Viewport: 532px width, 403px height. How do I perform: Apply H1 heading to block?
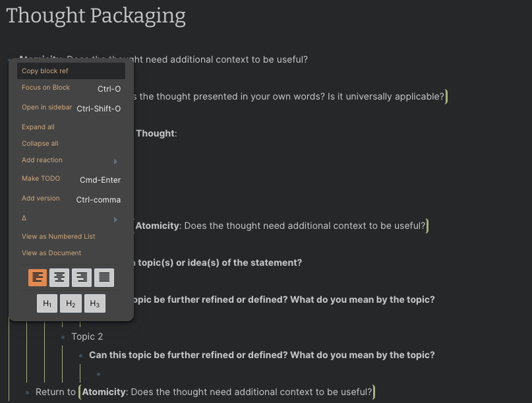pos(47,303)
